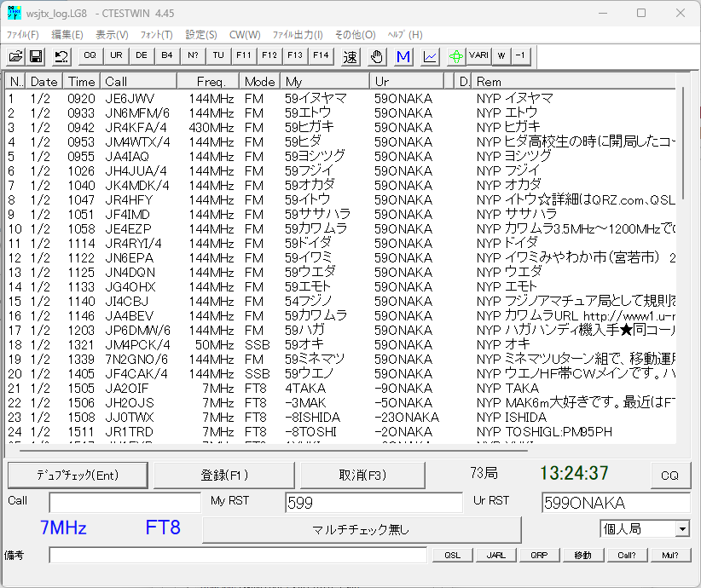
Task: Click the Rem column header
Action: click(573, 81)
